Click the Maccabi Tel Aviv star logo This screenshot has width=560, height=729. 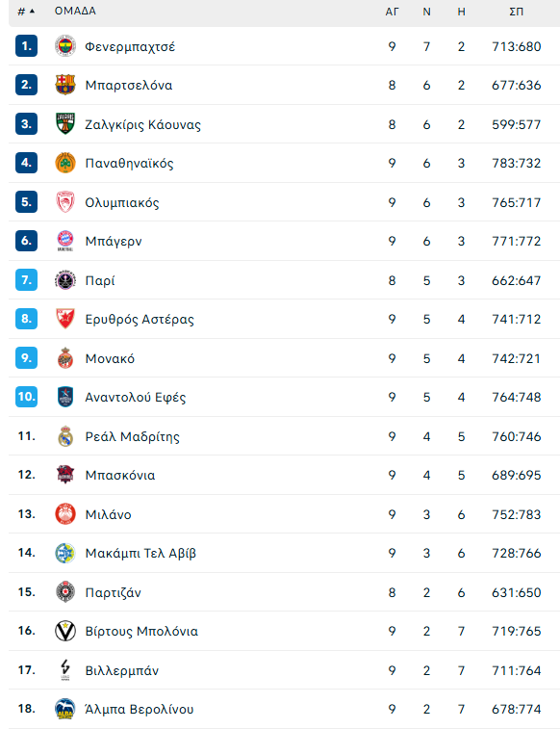[65, 554]
